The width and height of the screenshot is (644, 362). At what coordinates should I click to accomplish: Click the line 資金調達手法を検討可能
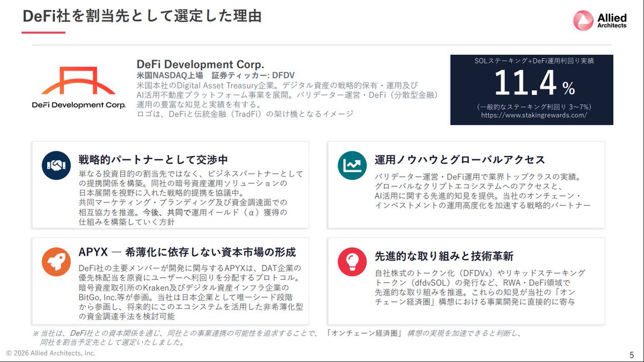tap(126, 316)
